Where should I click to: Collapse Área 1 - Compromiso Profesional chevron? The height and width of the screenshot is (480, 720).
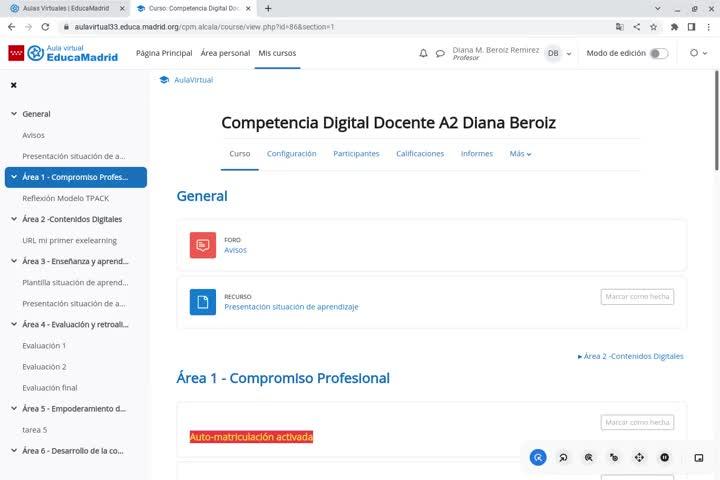tap(14, 177)
